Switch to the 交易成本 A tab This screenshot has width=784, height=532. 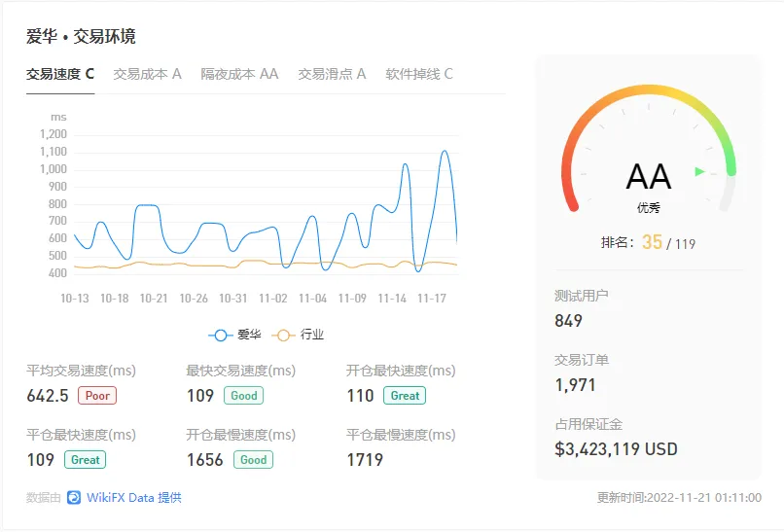[148, 74]
